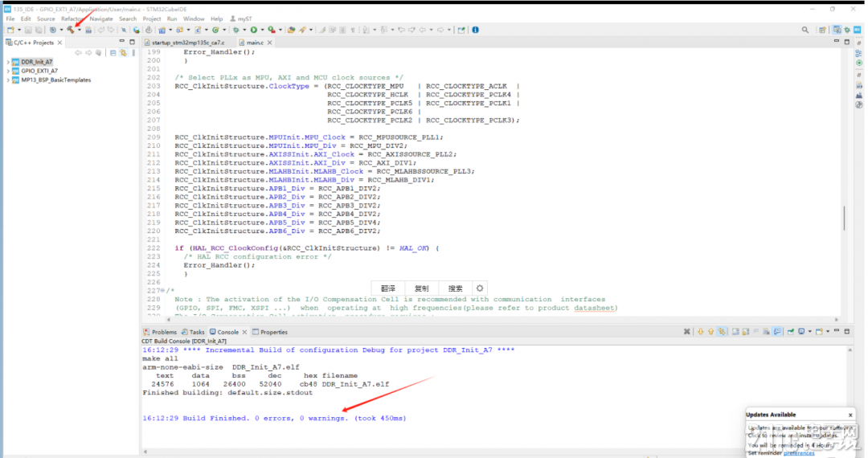Image resolution: width=868 pixels, height=458 pixels.
Task: Click the Open Console icon
Action: 819,332
